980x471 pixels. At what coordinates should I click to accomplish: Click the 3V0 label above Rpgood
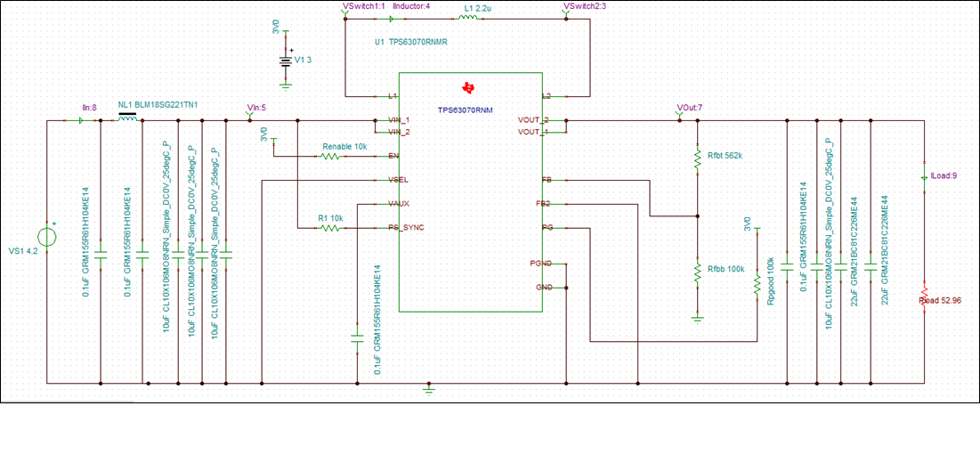click(x=746, y=224)
